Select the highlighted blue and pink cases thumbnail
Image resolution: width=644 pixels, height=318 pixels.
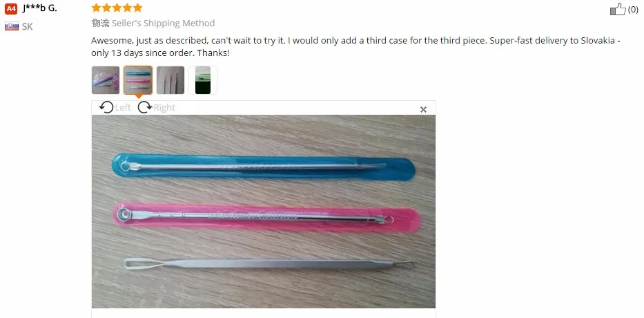point(138,80)
